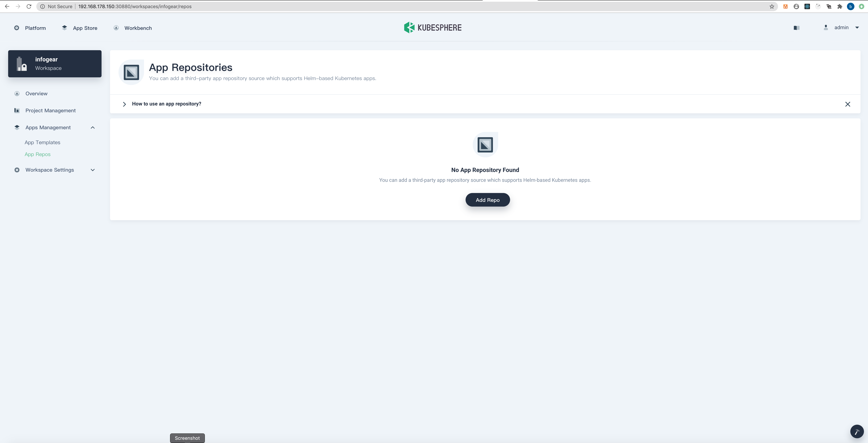Viewport: 868px width, 443px height.
Task: Switch to the App Templates menu item
Action: 42,142
